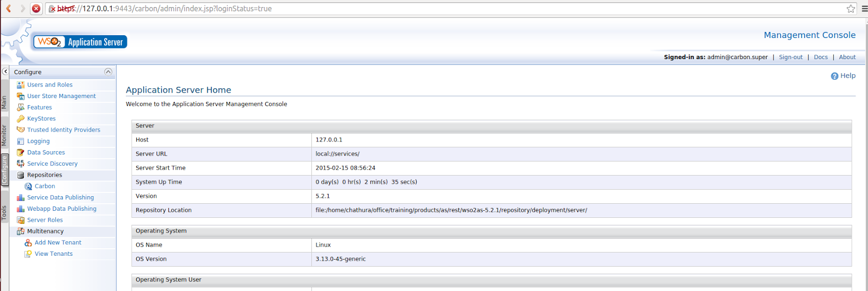
Task: Click the insecure HTTPS warning icon
Action: click(x=52, y=9)
